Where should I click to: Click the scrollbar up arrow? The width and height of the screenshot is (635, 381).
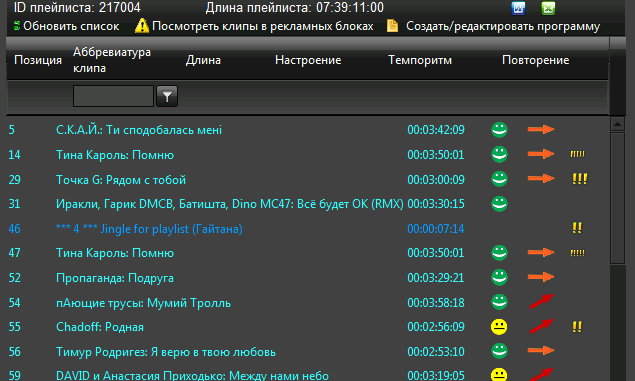[617, 124]
